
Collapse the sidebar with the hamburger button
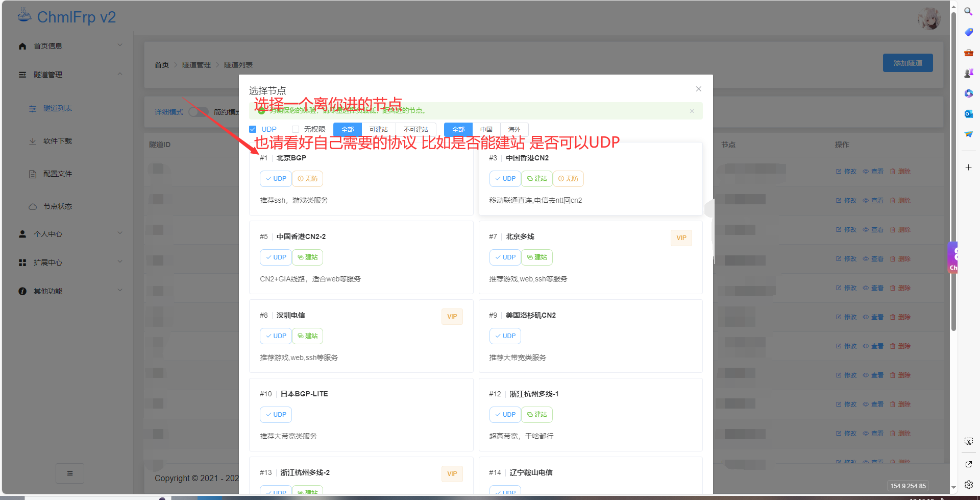click(x=70, y=473)
